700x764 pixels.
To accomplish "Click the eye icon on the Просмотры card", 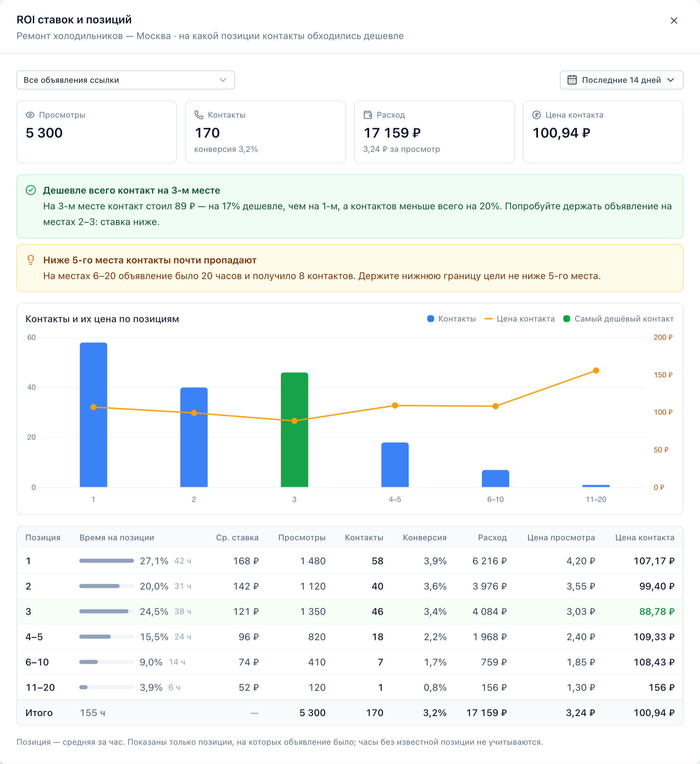I will pos(30,115).
